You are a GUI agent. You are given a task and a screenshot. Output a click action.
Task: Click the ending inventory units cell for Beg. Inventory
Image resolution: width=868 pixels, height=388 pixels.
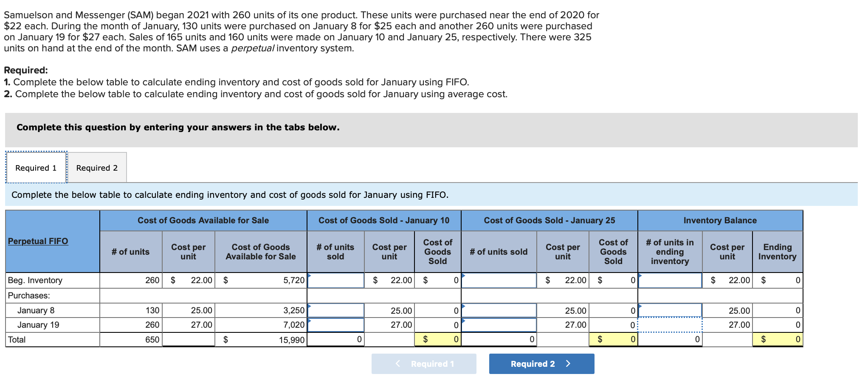pos(670,280)
